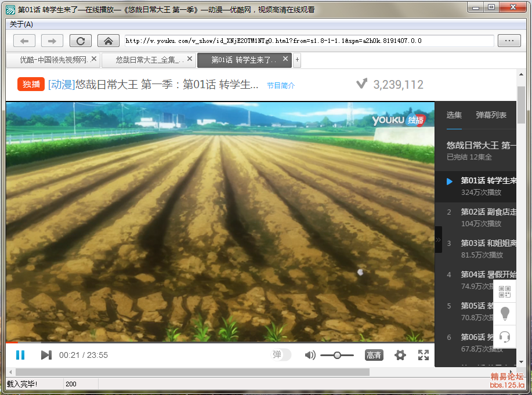Mute the video with speaker icon

310,355
